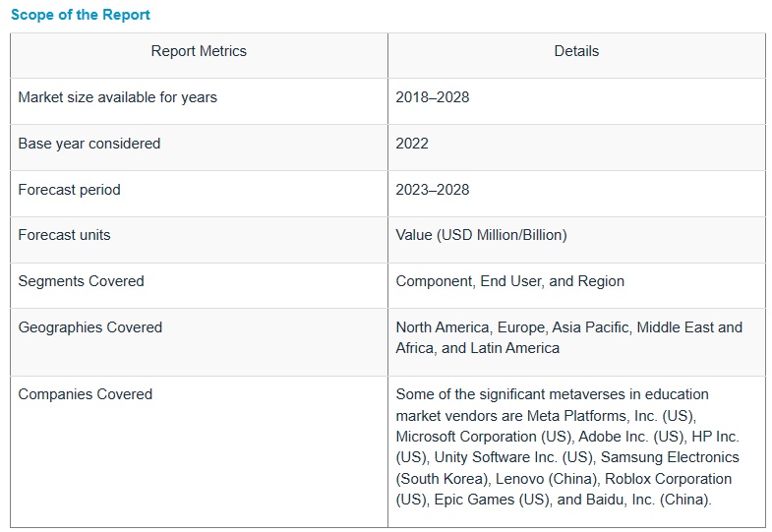Image resolution: width=772 pixels, height=532 pixels.
Task: Select the Value (USD Million/Billion) text
Action: tap(481, 235)
